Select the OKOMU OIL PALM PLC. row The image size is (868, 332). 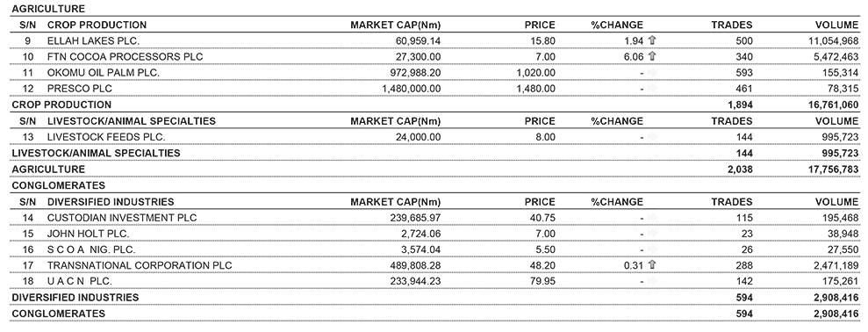(434, 73)
